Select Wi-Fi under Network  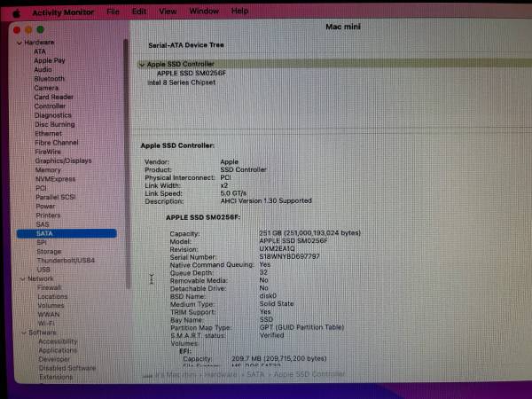coord(46,324)
